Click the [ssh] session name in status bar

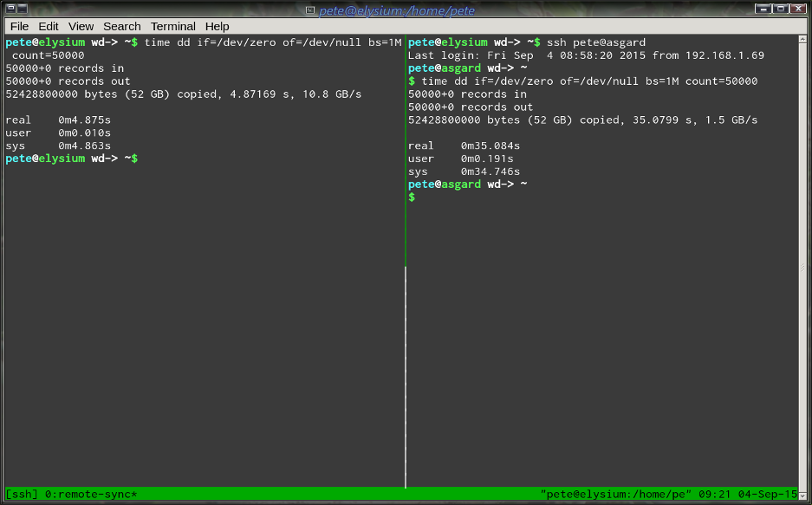(22, 494)
